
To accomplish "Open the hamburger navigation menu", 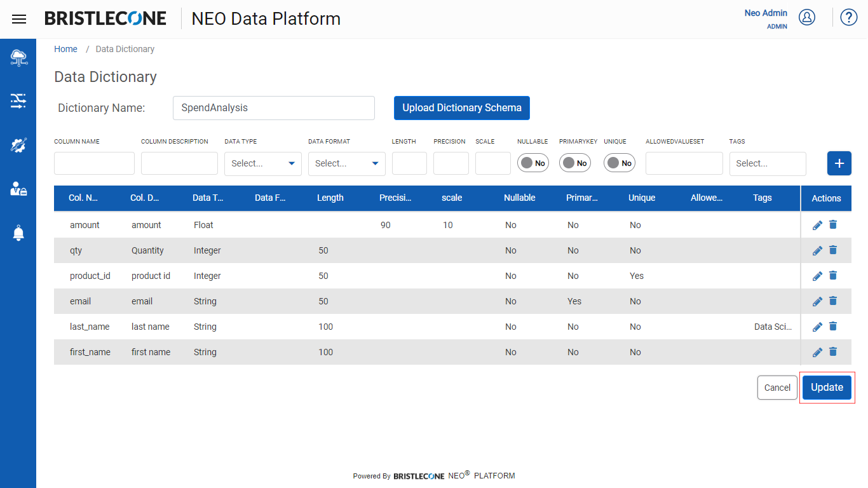I will click(19, 19).
